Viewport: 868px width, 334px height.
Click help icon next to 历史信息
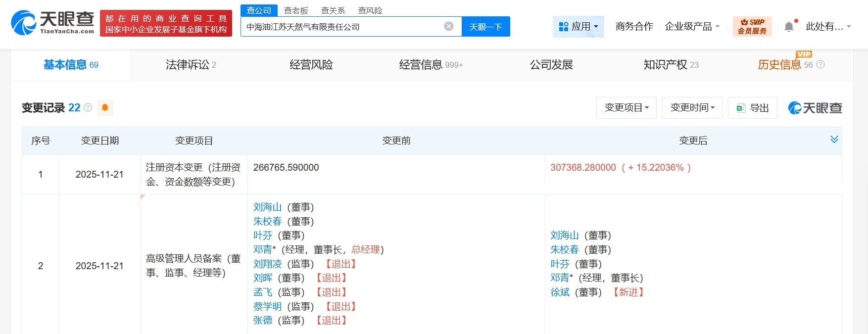pos(820,65)
